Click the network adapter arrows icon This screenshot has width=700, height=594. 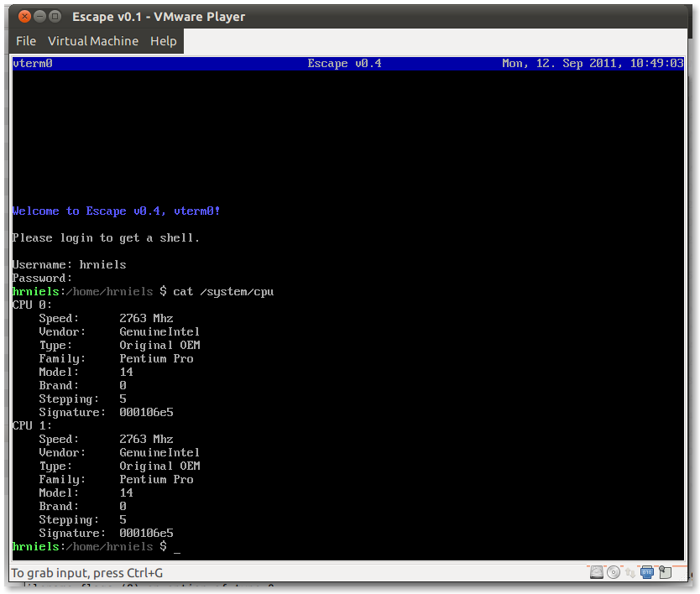[x=629, y=572]
